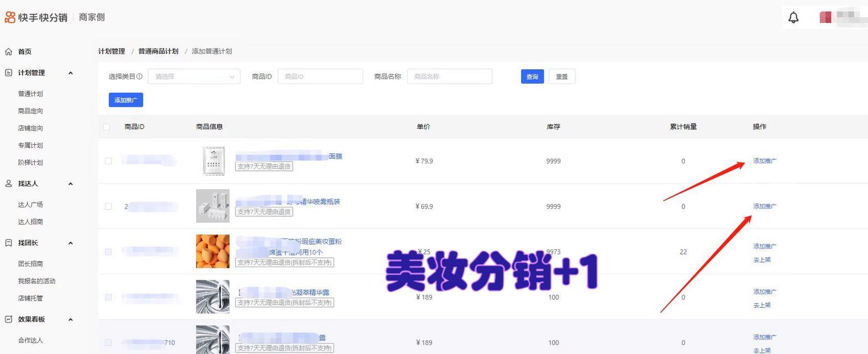868x354 pixels.
Task: Click the 计划管理 breadcrumb
Action: click(x=112, y=51)
